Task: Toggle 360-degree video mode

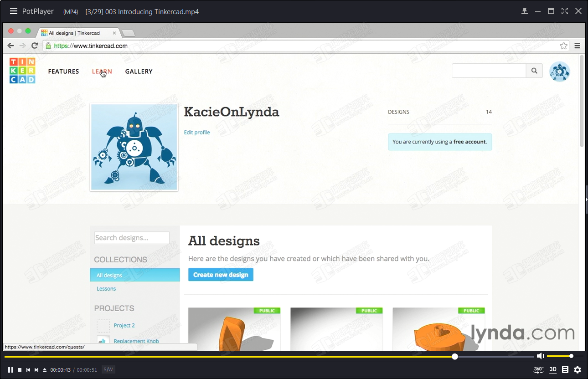Action: (538, 369)
